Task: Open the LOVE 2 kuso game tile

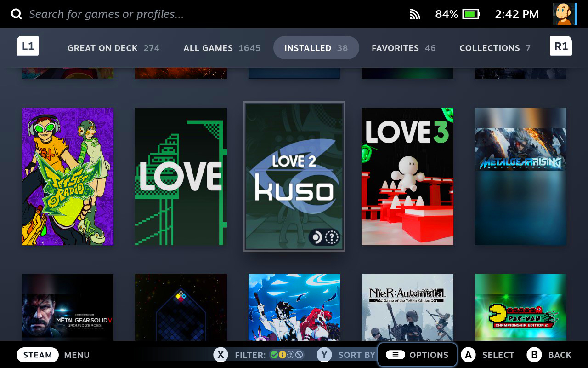Action: [294, 176]
